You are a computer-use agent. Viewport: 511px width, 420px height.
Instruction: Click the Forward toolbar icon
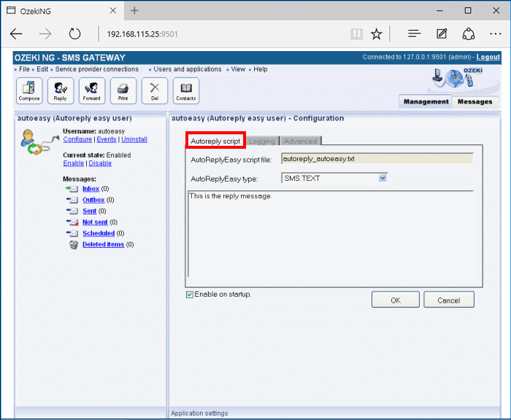(x=92, y=91)
